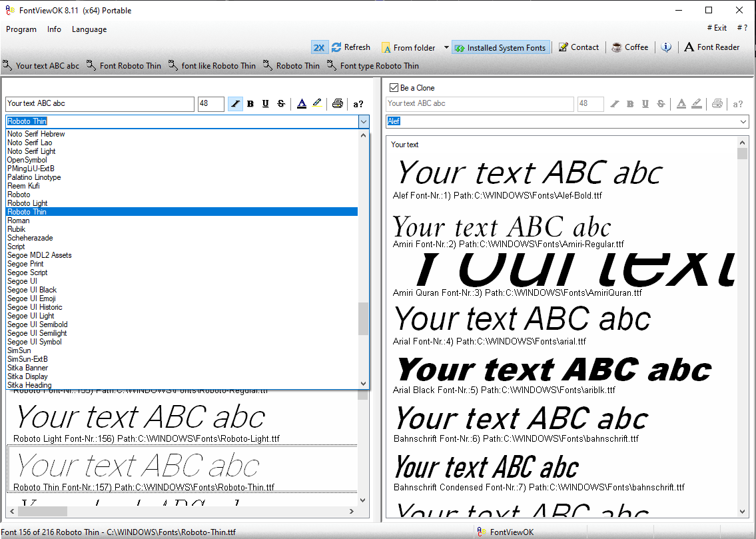Toggle Installed System Fonts view
756x539 pixels.
tap(500, 48)
